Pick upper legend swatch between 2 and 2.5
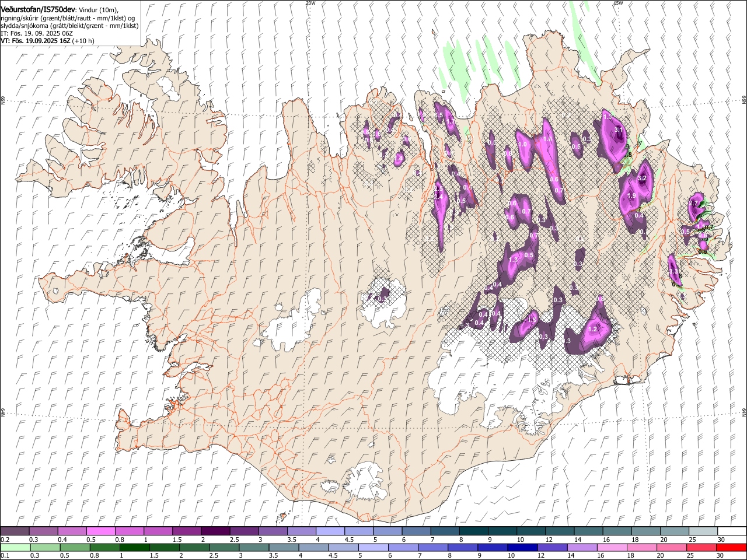Image resolution: width=747 pixels, height=560 pixels. point(215,531)
